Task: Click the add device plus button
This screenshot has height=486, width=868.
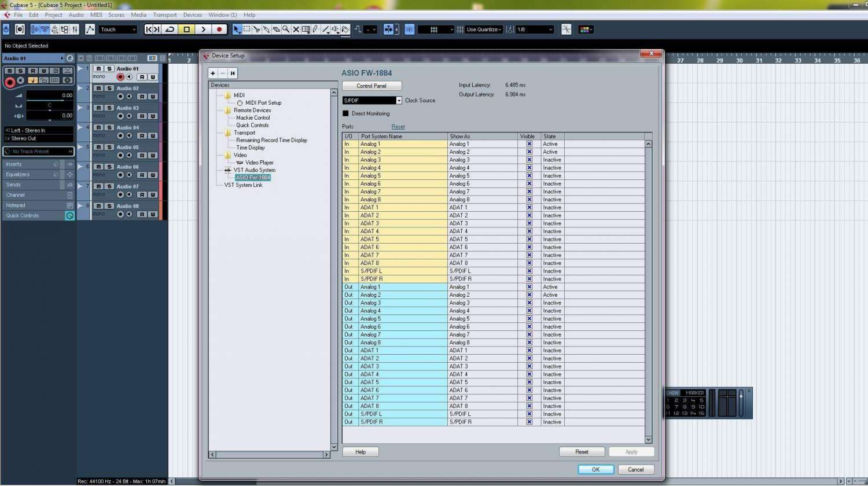Action: 213,73
